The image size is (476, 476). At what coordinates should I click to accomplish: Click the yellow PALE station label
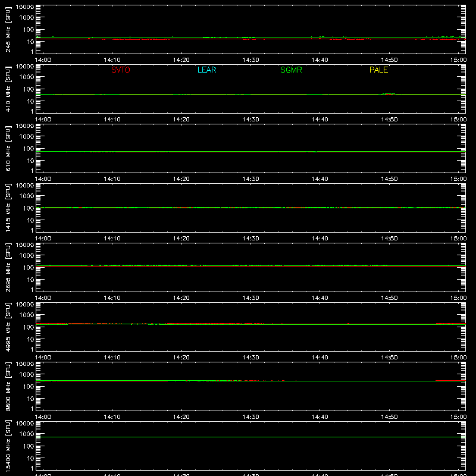(378, 70)
